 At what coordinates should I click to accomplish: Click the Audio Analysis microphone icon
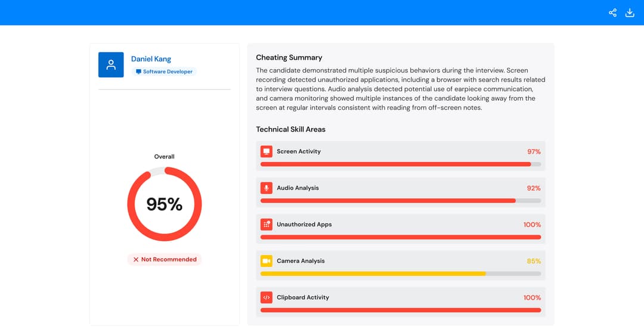click(266, 188)
